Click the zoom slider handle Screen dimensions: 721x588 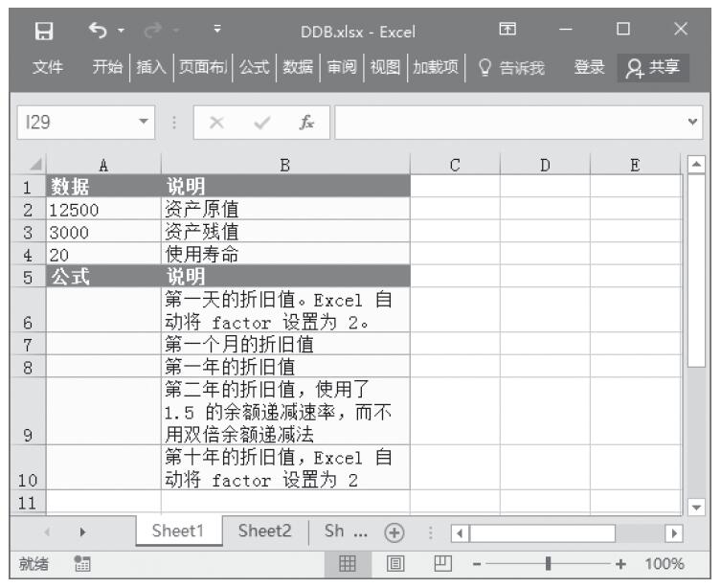pos(548,564)
